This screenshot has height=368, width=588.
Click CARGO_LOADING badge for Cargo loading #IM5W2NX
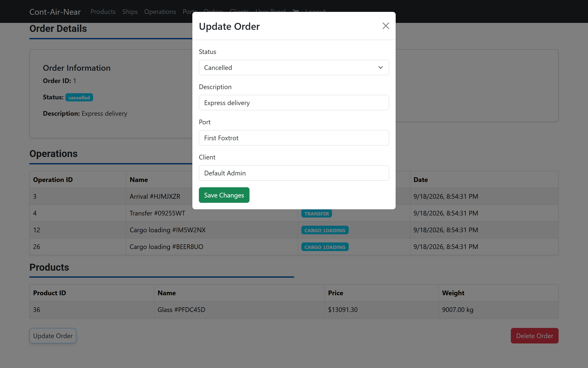coord(325,230)
